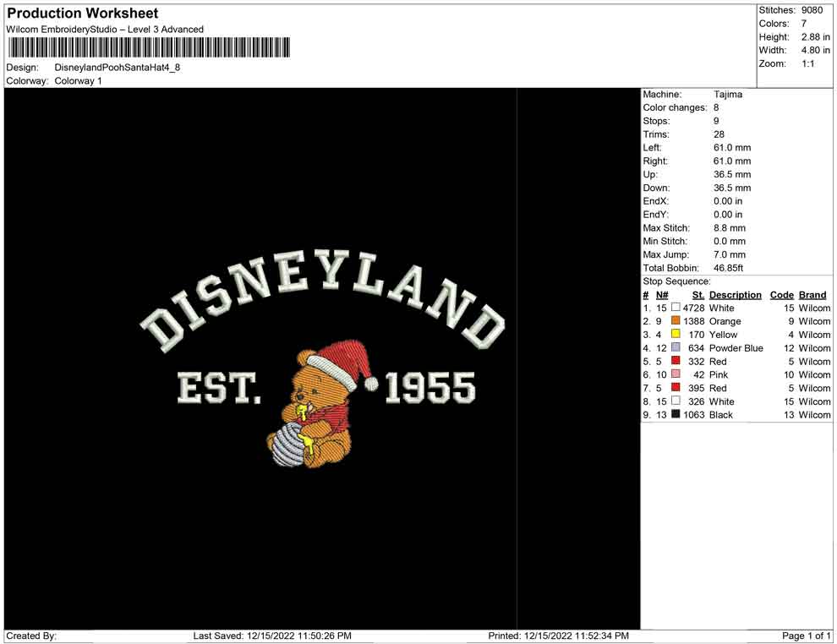Click the Color changes value '8'
837x644 pixels.
716,108
